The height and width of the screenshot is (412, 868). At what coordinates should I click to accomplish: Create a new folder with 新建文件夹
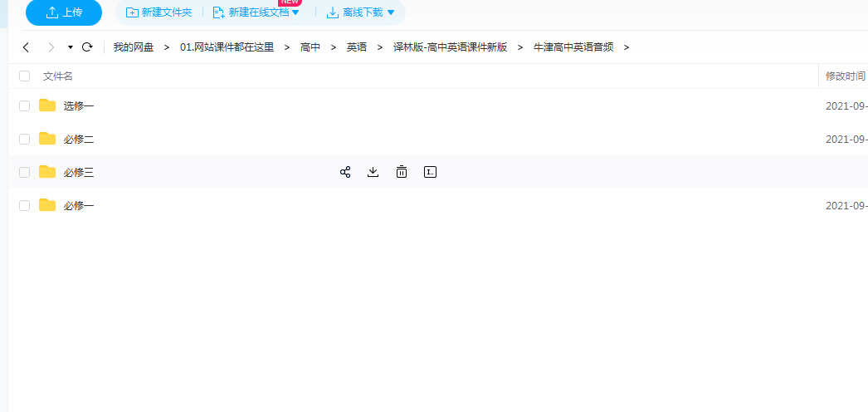pyautogui.click(x=158, y=12)
